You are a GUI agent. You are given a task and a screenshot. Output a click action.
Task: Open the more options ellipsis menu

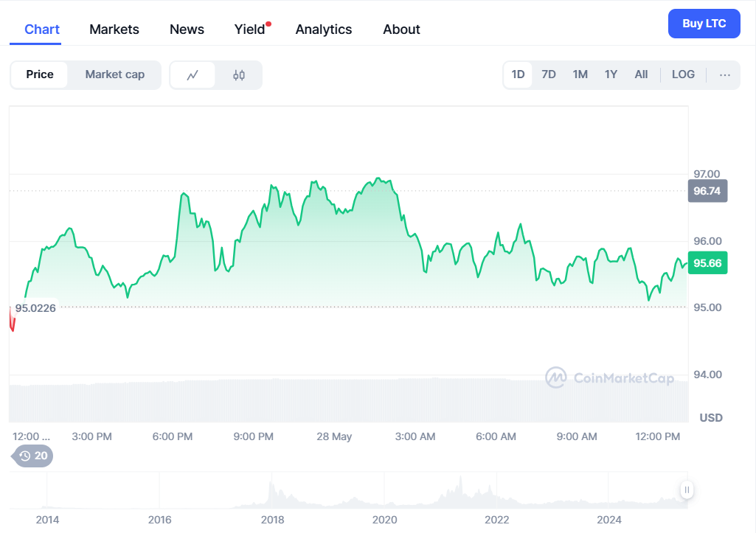[x=725, y=74]
